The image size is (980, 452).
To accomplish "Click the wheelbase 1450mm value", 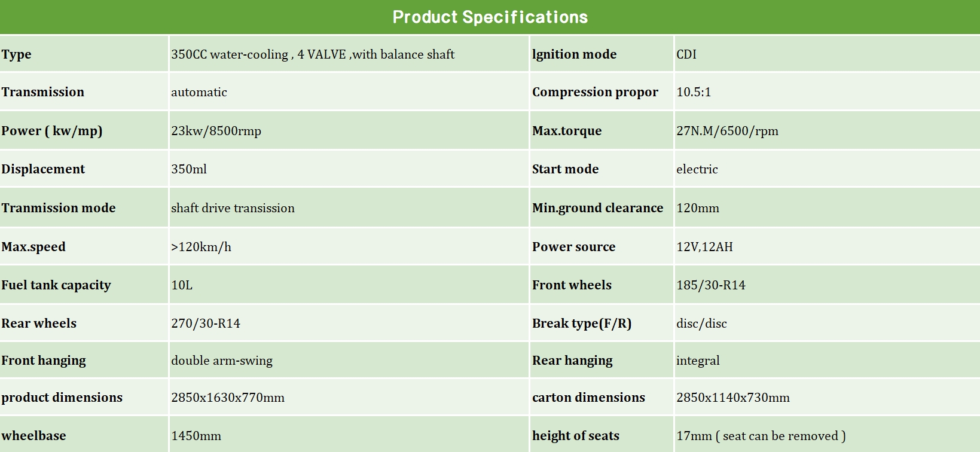I will coord(196,436).
